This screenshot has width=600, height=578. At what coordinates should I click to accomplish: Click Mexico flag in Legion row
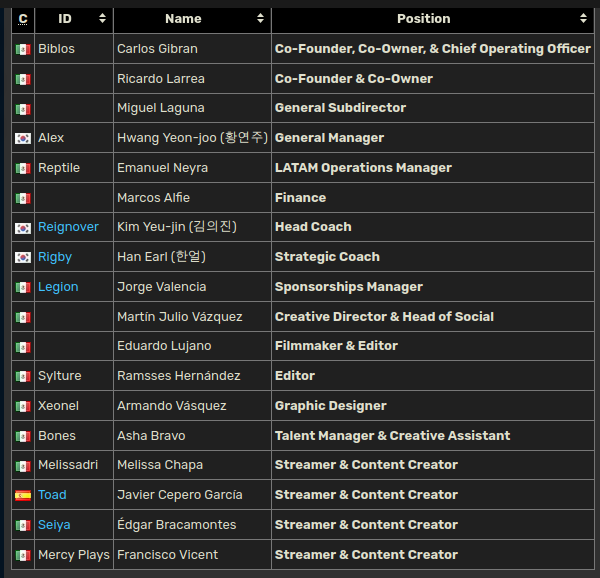[23, 287]
